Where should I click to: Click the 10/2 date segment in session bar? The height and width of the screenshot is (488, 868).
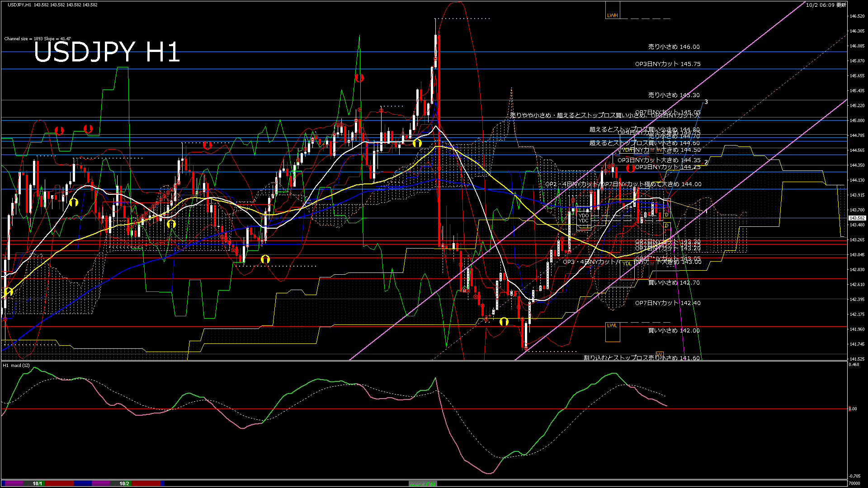point(124,483)
